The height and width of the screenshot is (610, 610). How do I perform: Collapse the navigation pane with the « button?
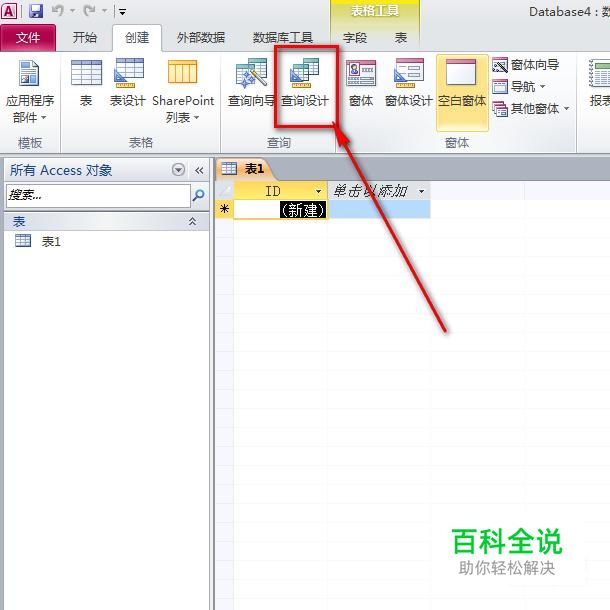pyautogui.click(x=199, y=170)
